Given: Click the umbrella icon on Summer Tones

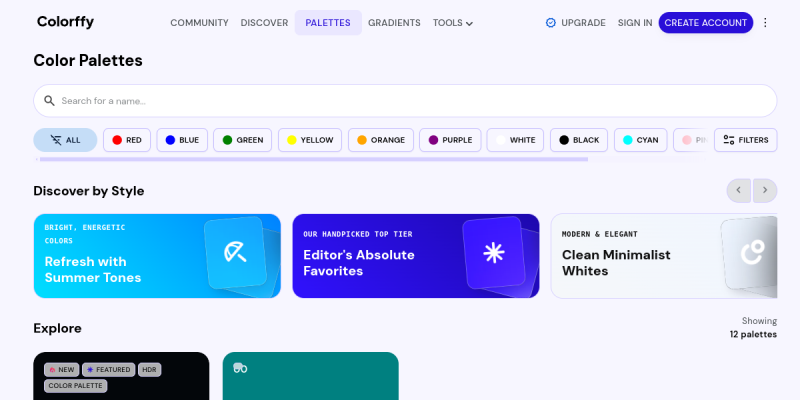Looking at the screenshot, I should coord(235,252).
